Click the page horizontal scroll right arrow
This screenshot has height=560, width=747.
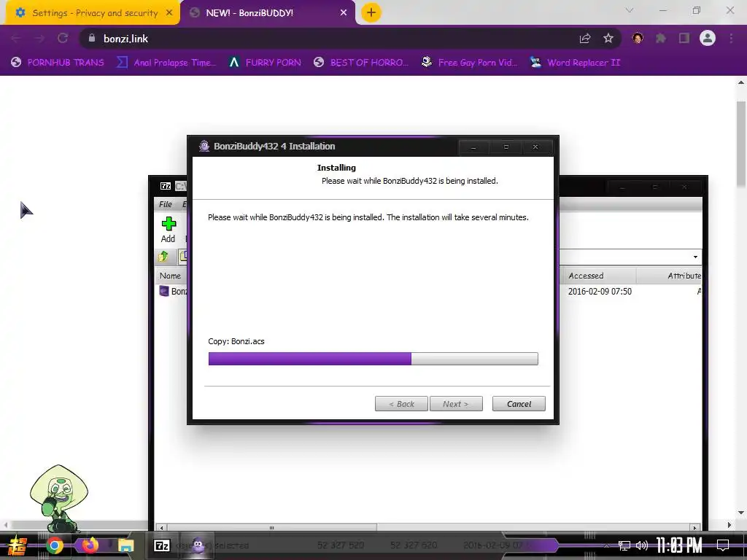[729, 525]
